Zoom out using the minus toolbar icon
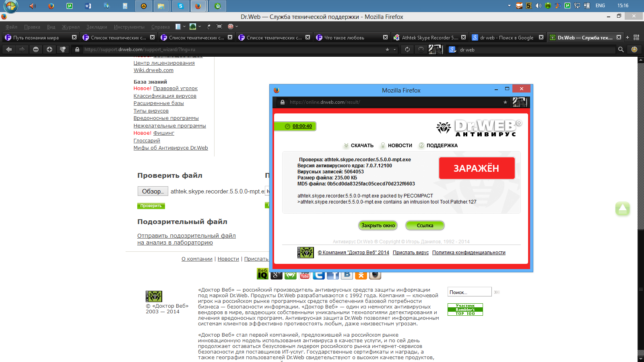The image size is (644, 362). coord(36,49)
